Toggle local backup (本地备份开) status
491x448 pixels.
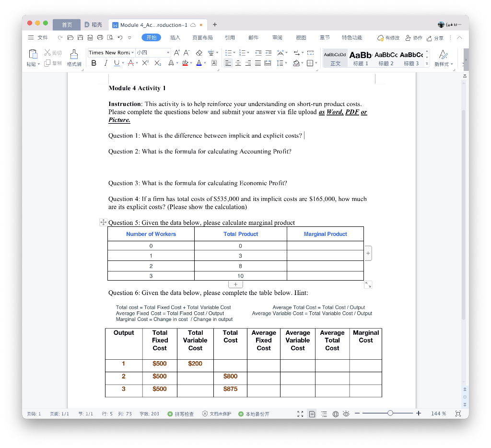254,414
